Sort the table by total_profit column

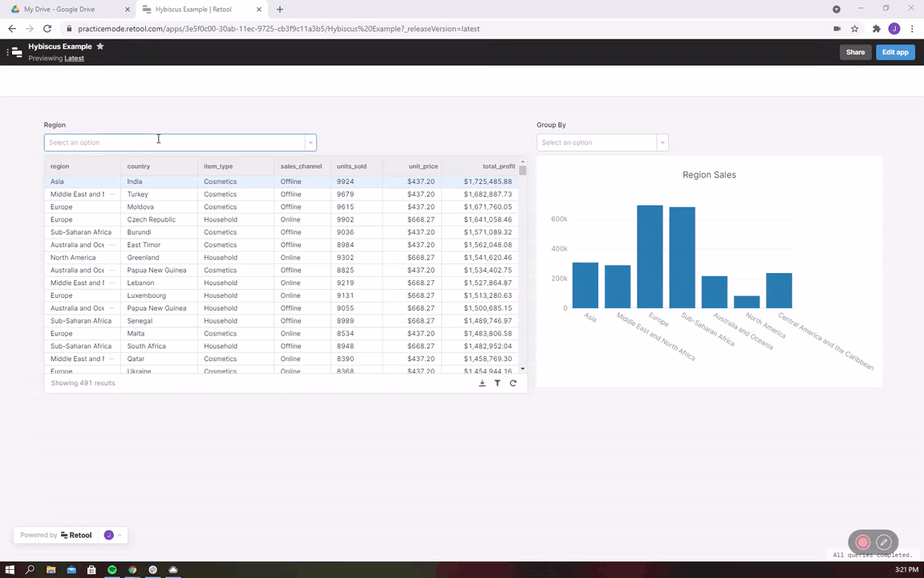pyautogui.click(x=498, y=166)
